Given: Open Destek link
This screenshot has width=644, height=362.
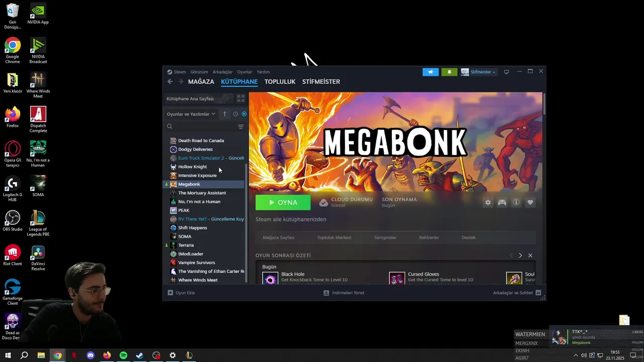Looking at the screenshot, I should point(468,237).
